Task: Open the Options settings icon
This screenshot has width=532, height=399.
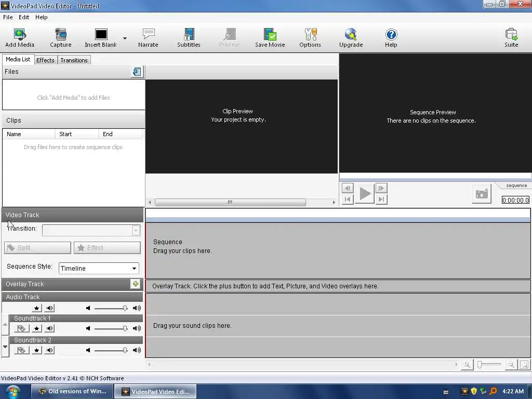Action: click(x=310, y=37)
